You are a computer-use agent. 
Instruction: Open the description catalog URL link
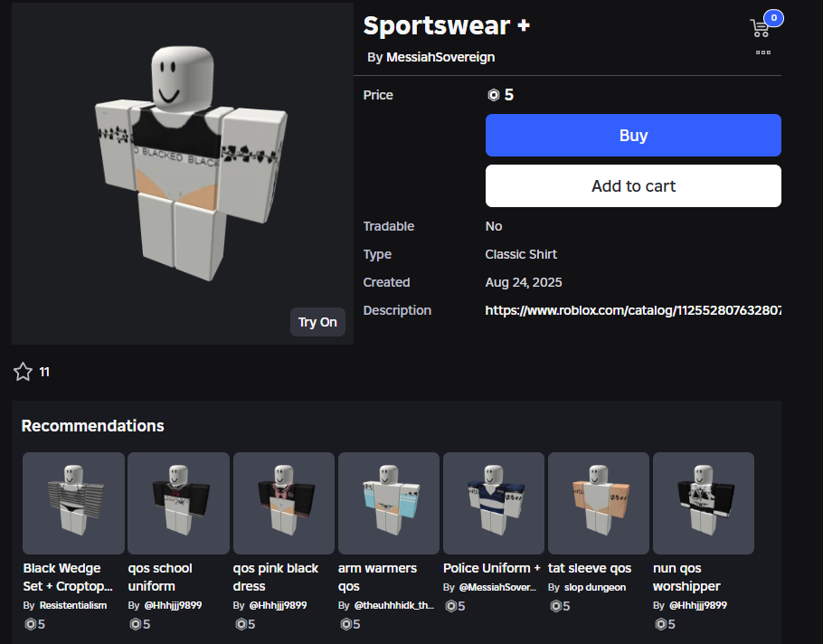click(x=633, y=310)
